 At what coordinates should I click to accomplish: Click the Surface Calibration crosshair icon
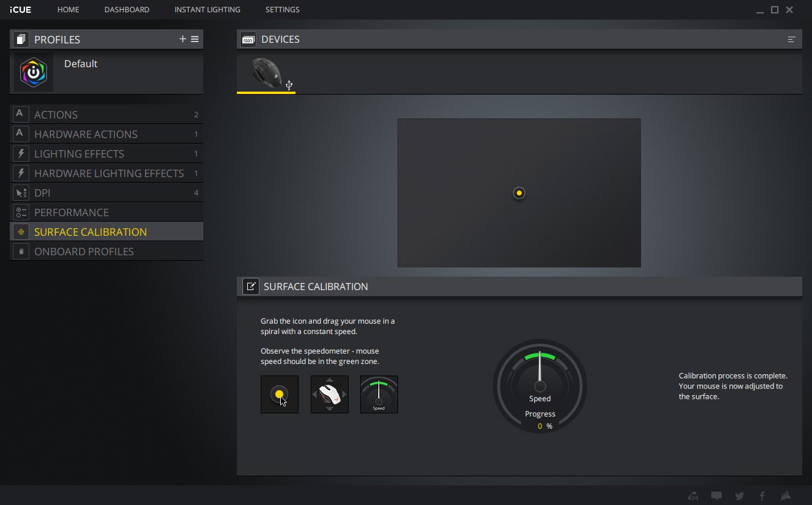click(x=21, y=231)
